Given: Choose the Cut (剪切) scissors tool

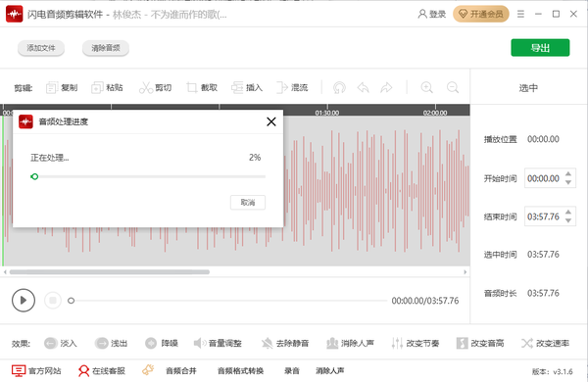Looking at the screenshot, I should coord(146,88).
